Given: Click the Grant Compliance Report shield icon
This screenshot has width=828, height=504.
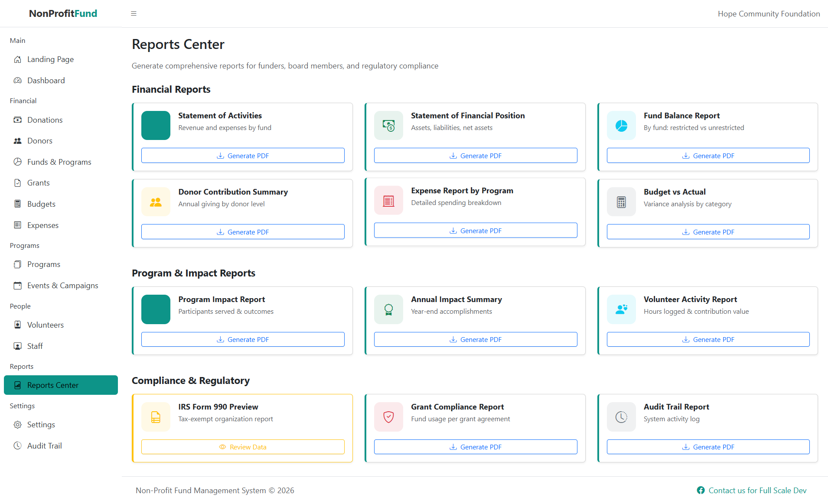Looking at the screenshot, I should coord(388,416).
